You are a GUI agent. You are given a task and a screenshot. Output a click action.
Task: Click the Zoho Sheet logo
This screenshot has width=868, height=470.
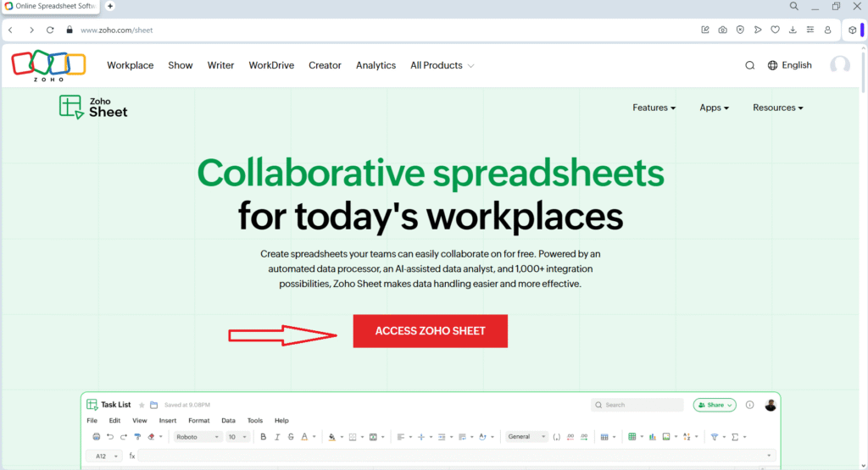[x=93, y=107]
